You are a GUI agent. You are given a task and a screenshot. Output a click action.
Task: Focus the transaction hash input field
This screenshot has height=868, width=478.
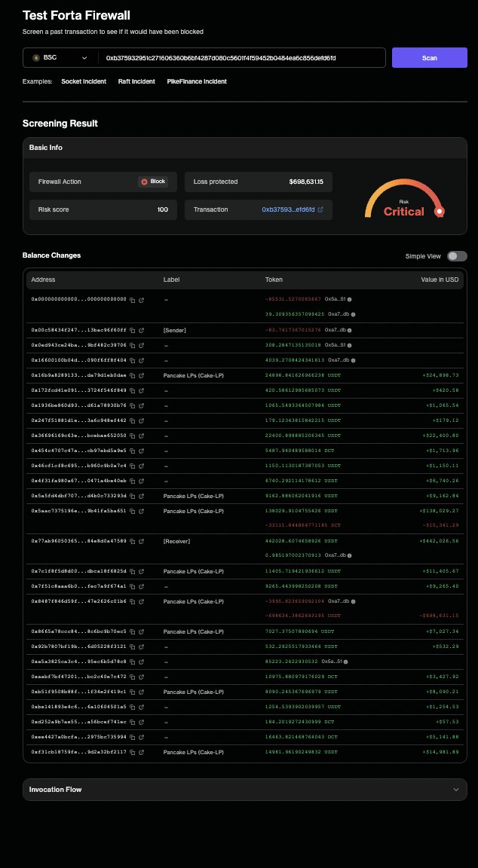(241, 57)
